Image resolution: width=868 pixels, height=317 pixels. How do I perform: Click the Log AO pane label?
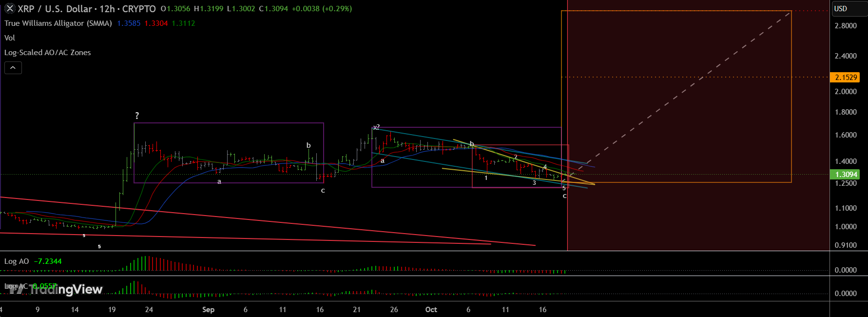[x=17, y=261]
